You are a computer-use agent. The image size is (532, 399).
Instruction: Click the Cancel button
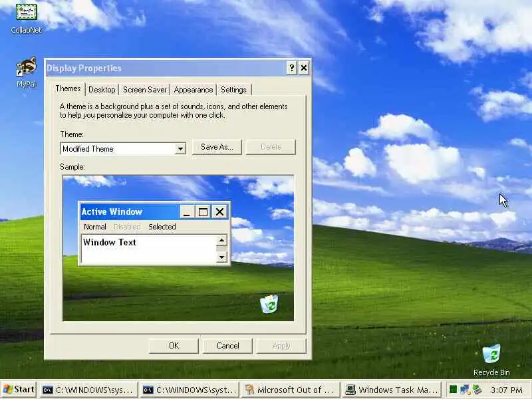coord(227,346)
